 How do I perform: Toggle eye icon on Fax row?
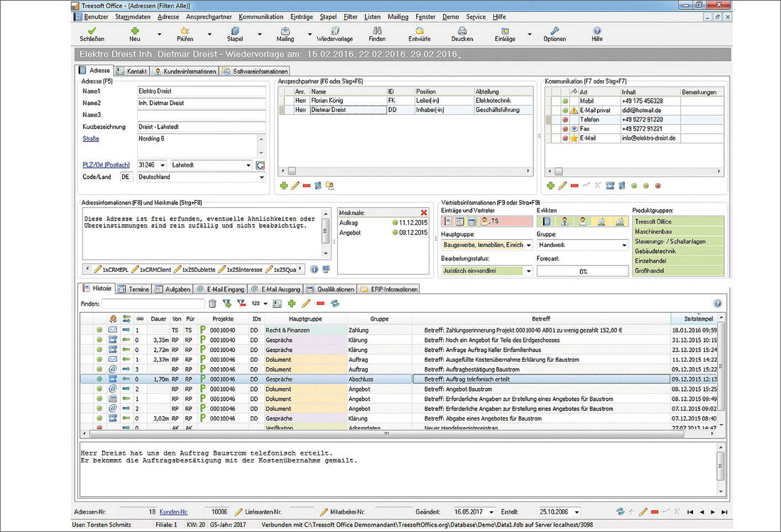(574, 129)
